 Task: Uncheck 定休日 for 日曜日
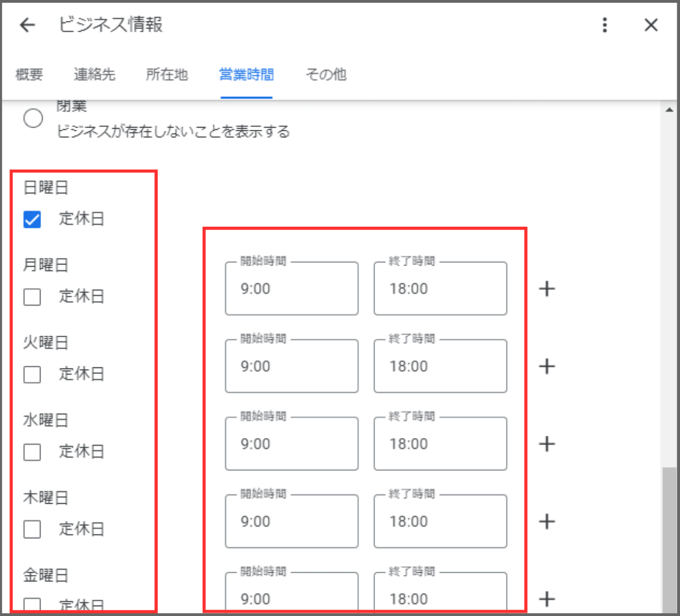(x=32, y=220)
